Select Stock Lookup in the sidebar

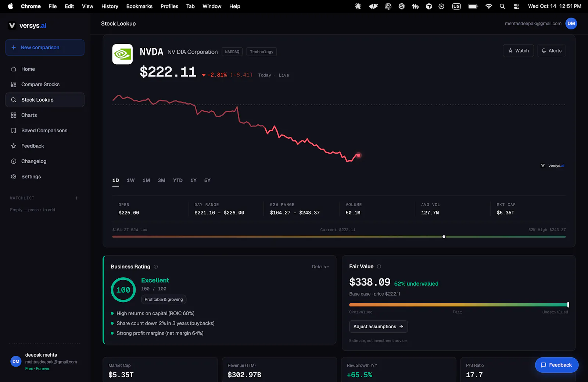point(45,100)
